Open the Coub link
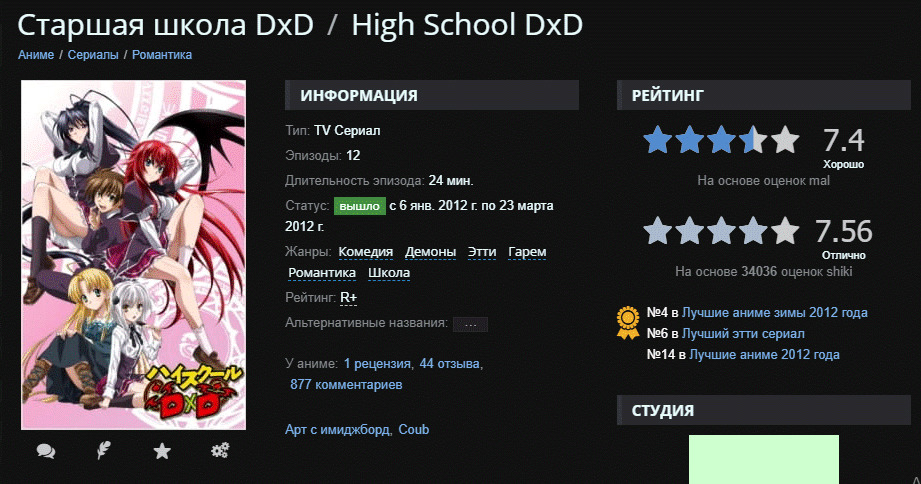921x484 pixels. (x=414, y=429)
